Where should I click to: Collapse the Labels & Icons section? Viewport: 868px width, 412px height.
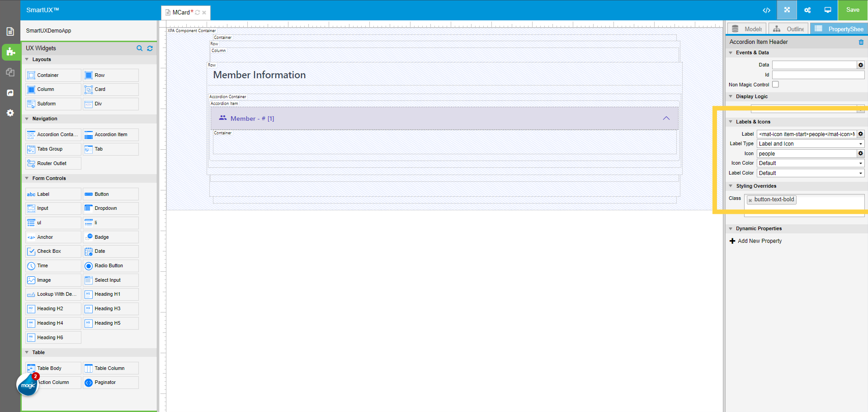(731, 122)
